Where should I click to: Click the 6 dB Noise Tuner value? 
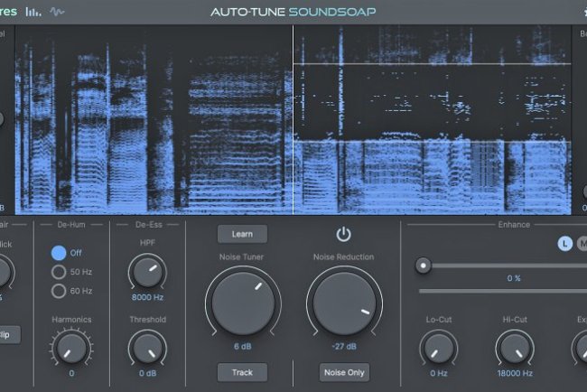pyautogui.click(x=243, y=346)
